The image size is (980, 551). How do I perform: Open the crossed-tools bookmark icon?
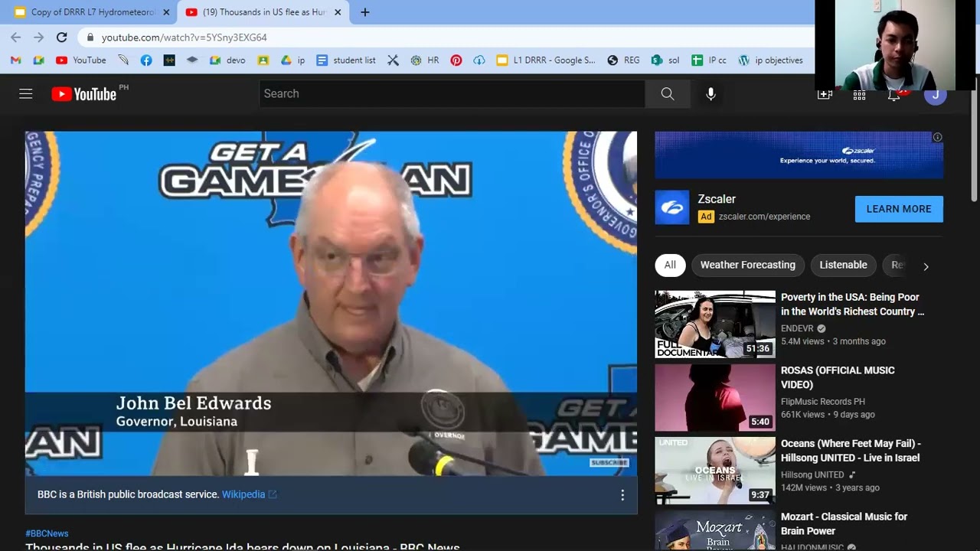point(393,60)
